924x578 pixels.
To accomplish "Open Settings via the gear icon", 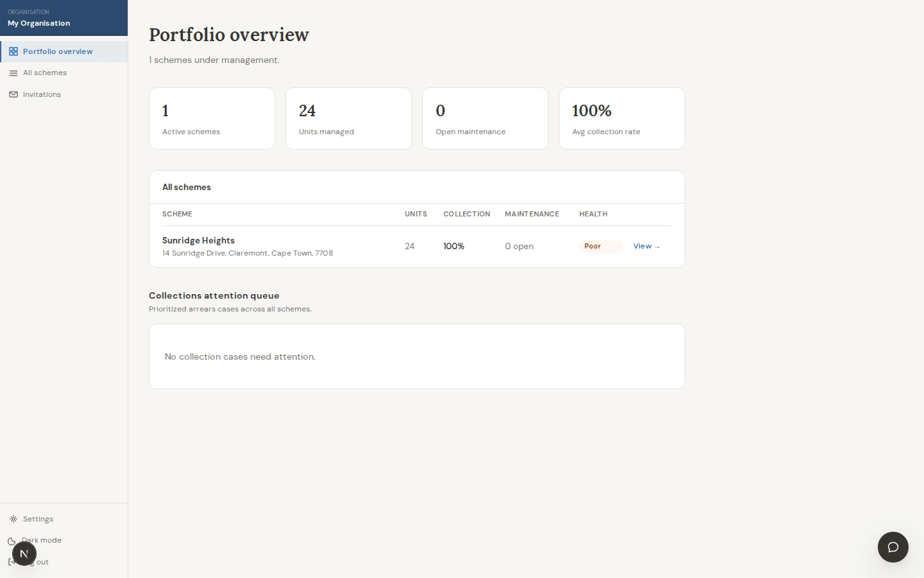I will point(13,519).
